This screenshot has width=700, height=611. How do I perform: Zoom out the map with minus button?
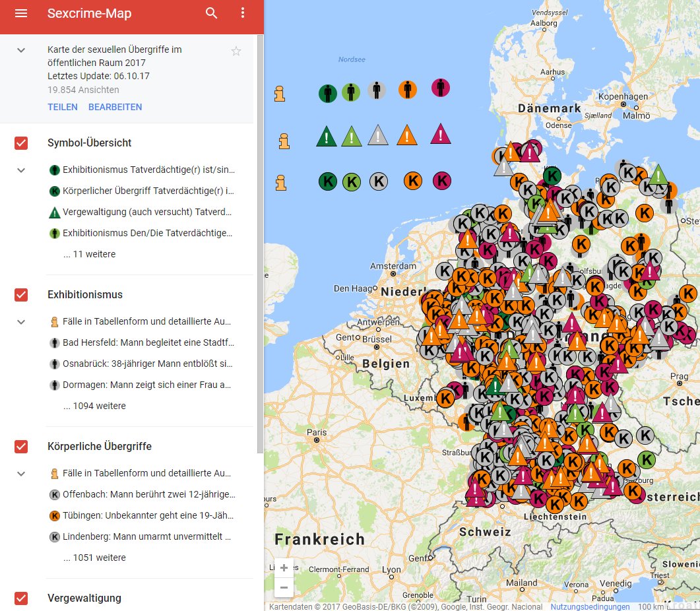click(284, 587)
